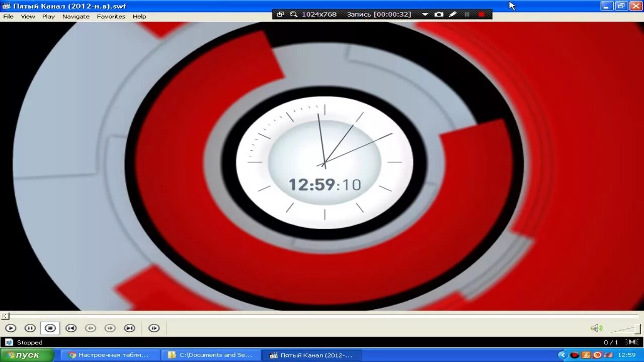Image resolution: width=644 pixels, height=362 pixels.
Task: Click the seek bar thumb
Action: tap(5, 316)
